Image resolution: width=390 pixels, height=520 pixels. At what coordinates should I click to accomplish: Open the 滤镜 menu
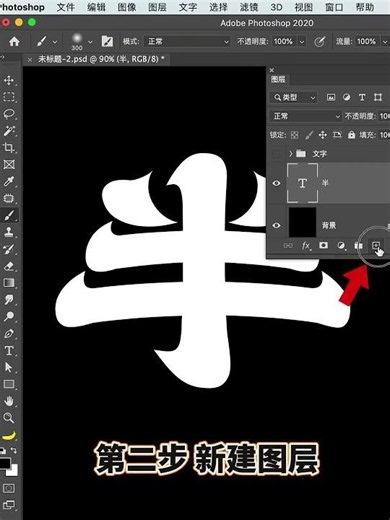249,7
